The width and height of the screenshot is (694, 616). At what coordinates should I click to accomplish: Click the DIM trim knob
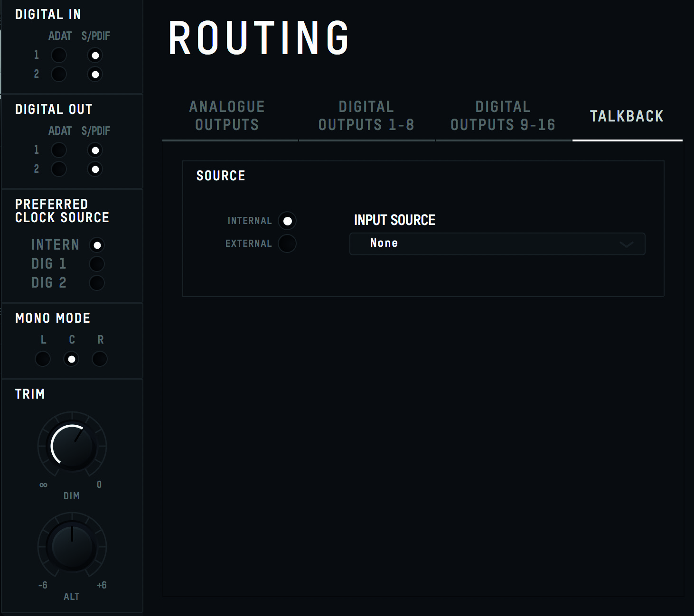[x=72, y=446]
